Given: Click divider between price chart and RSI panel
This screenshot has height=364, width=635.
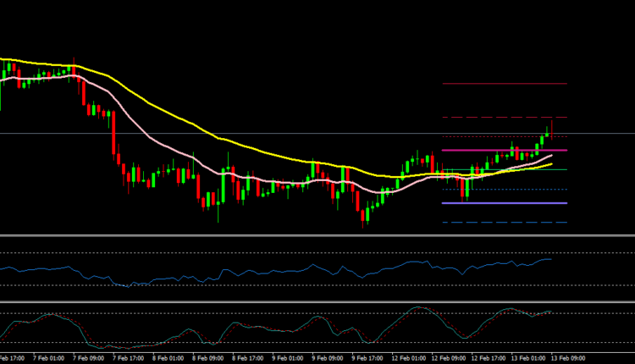Looking at the screenshot, I should (317, 235).
